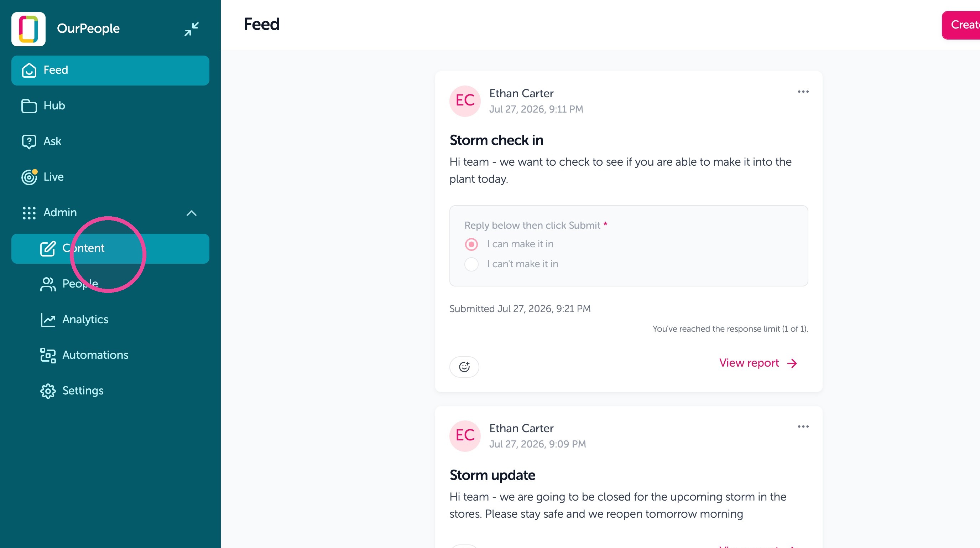
Task: Open the more options menu on Storm check in
Action: coord(803,92)
